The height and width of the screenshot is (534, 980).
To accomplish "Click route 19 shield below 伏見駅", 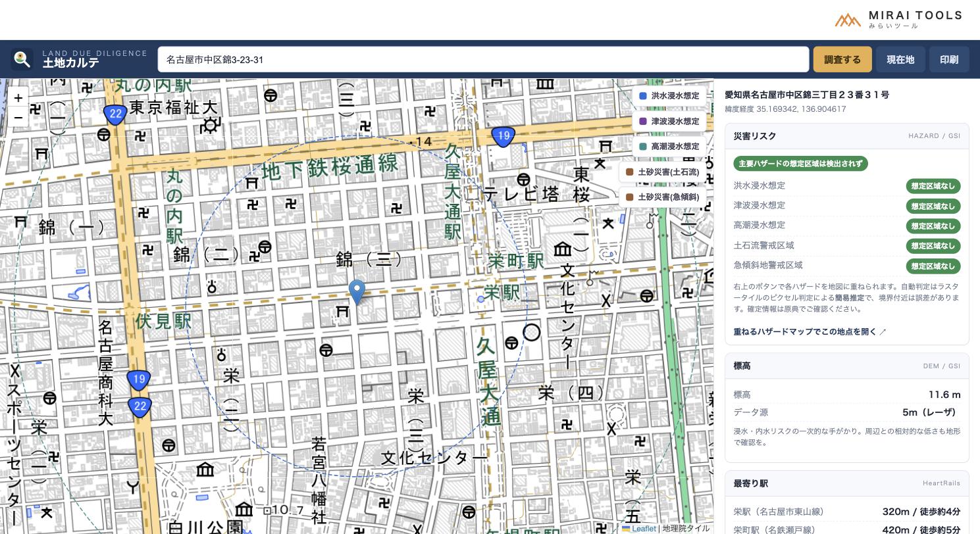I will [139, 379].
